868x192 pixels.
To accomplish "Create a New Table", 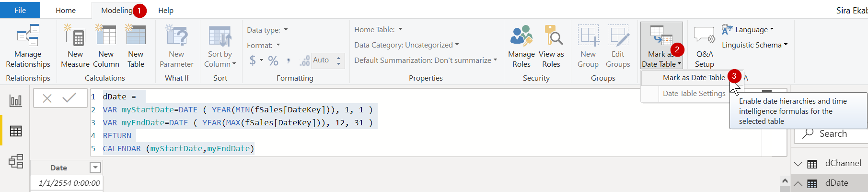I will pyautogui.click(x=136, y=46).
